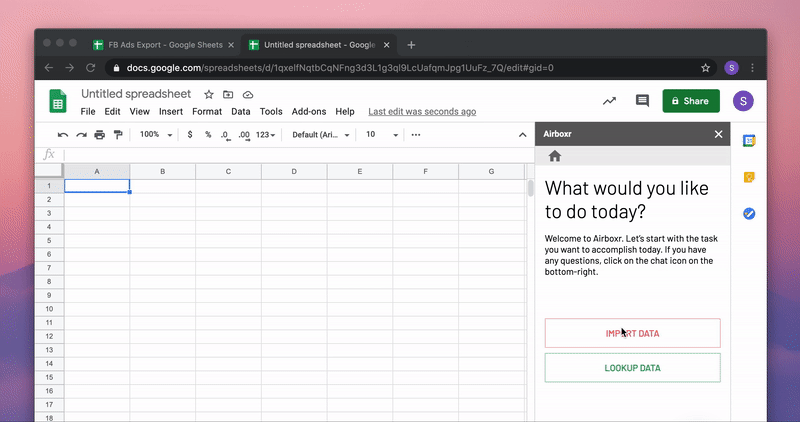Close the Airboxr sidebar
This screenshot has width=800, height=422.
(x=718, y=134)
